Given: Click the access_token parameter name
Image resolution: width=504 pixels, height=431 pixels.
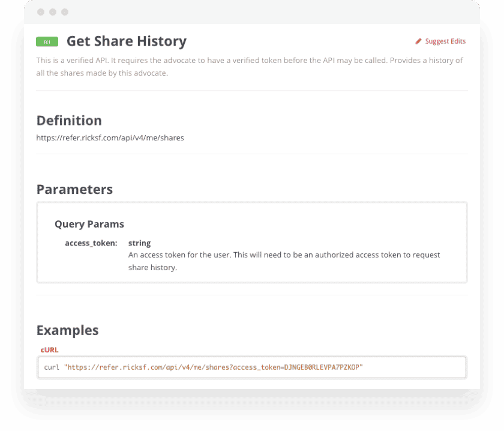Looking at the screenshot, I should click(x=91, y=243).
